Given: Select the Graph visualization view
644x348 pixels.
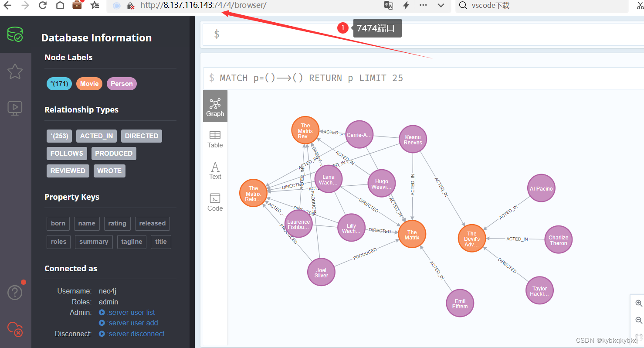Looking at the screenshot, I should [215, 106].
